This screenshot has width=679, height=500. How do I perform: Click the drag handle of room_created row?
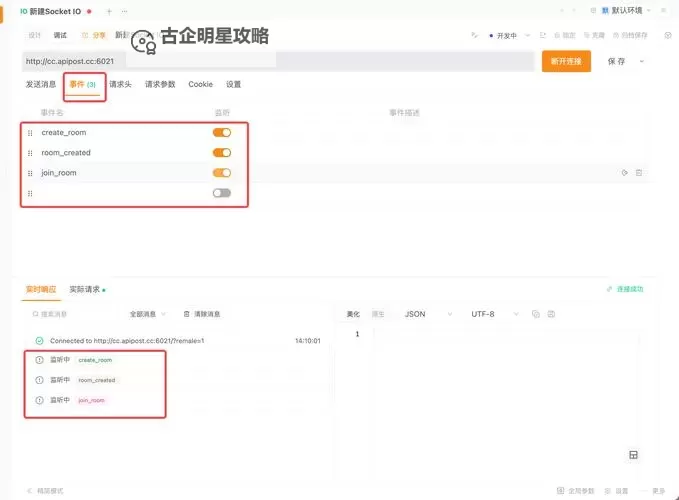click(30, 153)
